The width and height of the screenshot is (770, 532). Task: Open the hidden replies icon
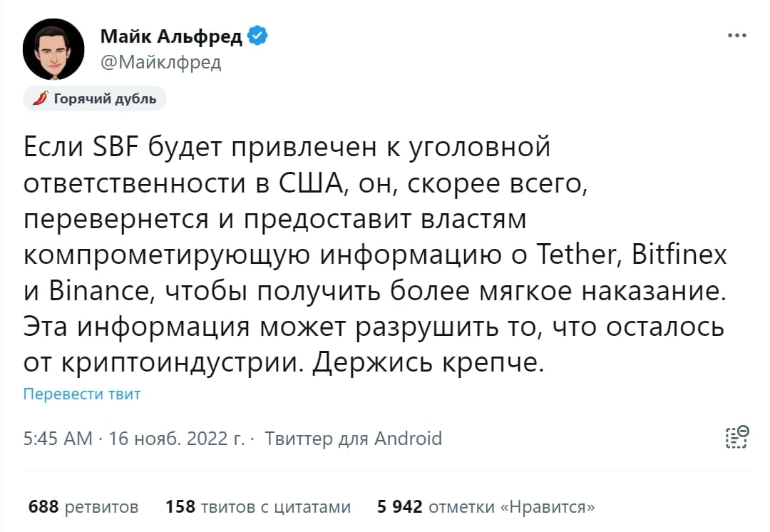(736, 437)
